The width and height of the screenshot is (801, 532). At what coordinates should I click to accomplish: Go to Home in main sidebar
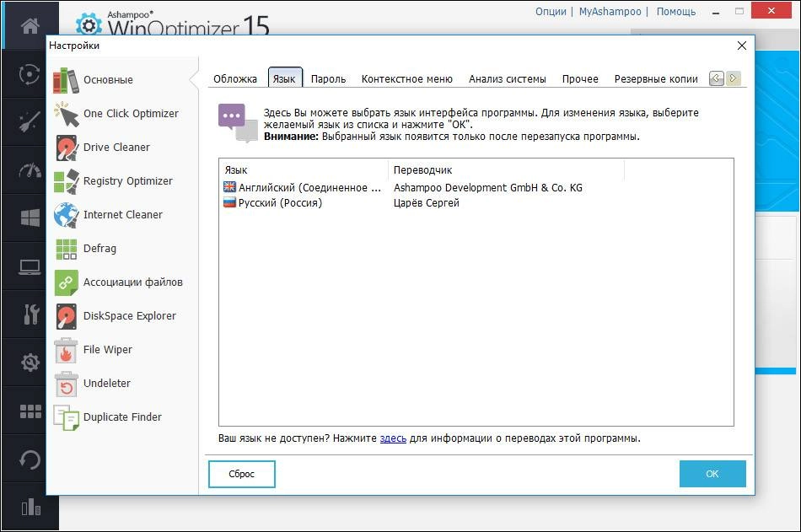click(x=30, y=25)
